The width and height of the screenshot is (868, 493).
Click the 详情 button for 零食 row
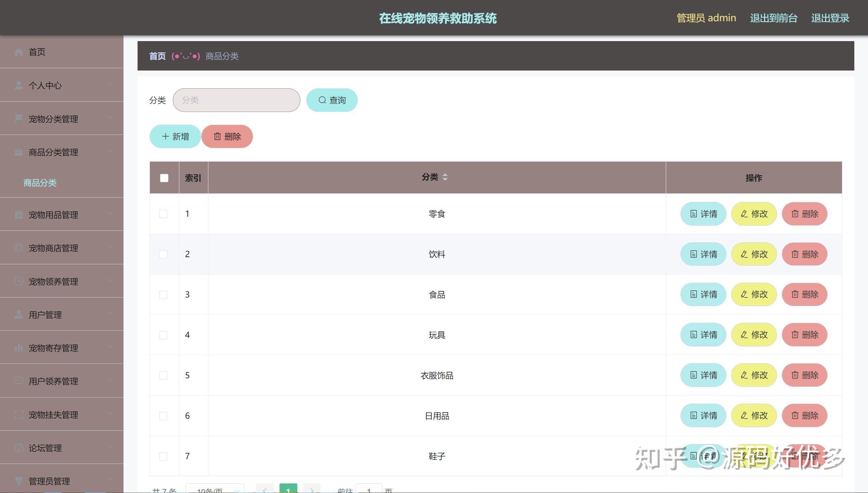(x=703, y=214)
